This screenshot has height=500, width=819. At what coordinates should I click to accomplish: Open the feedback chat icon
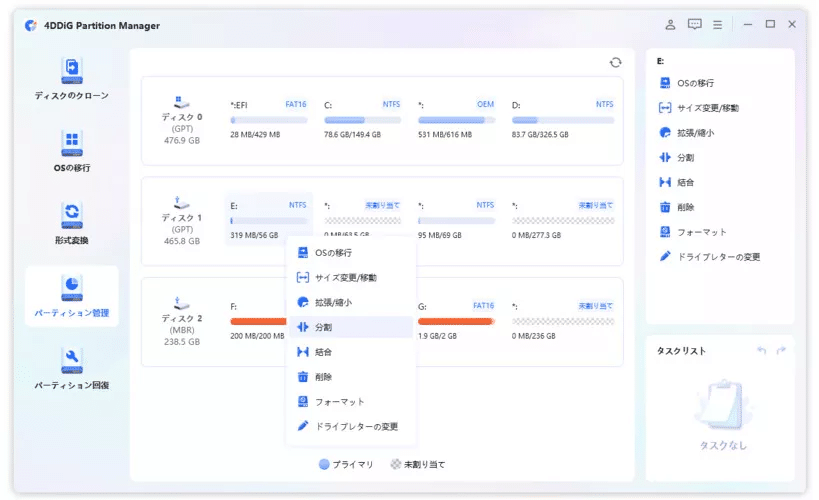click(694, 25)
